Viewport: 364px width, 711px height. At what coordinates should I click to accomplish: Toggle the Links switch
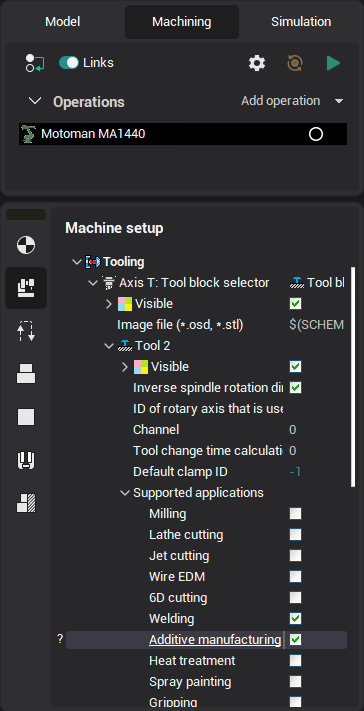[x=69, y=63]
